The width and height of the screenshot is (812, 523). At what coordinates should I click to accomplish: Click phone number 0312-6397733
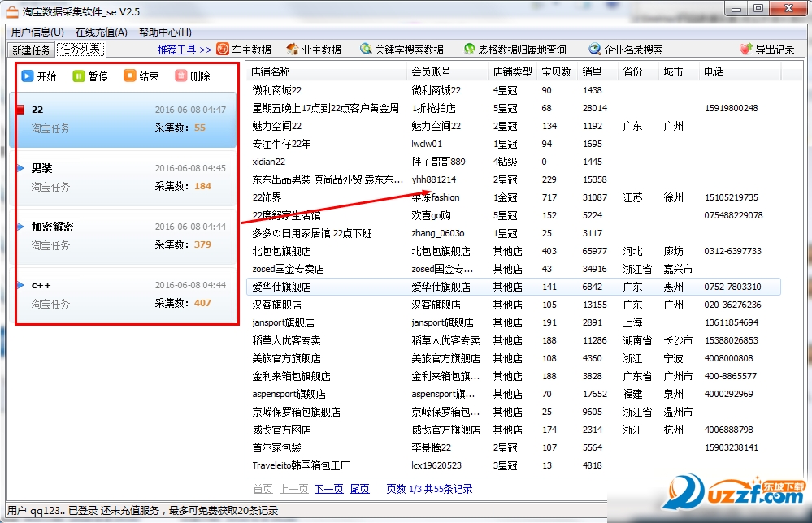click(733, 251)
